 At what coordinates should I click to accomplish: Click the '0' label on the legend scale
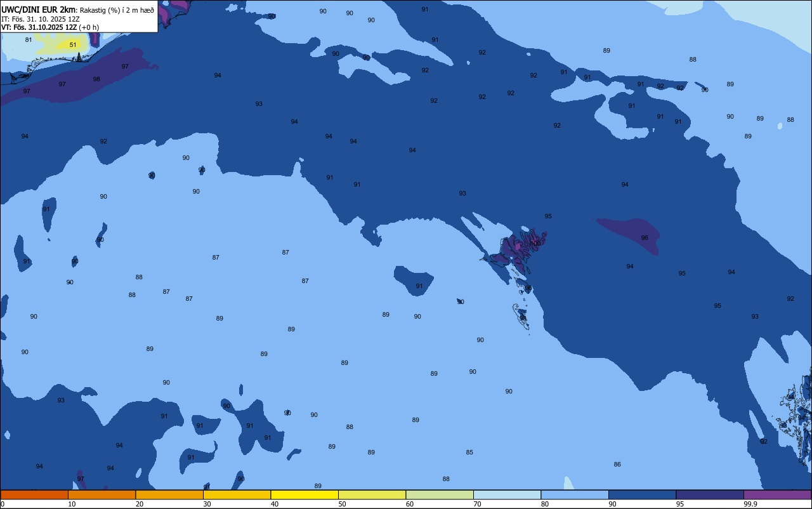pos(3,504)
